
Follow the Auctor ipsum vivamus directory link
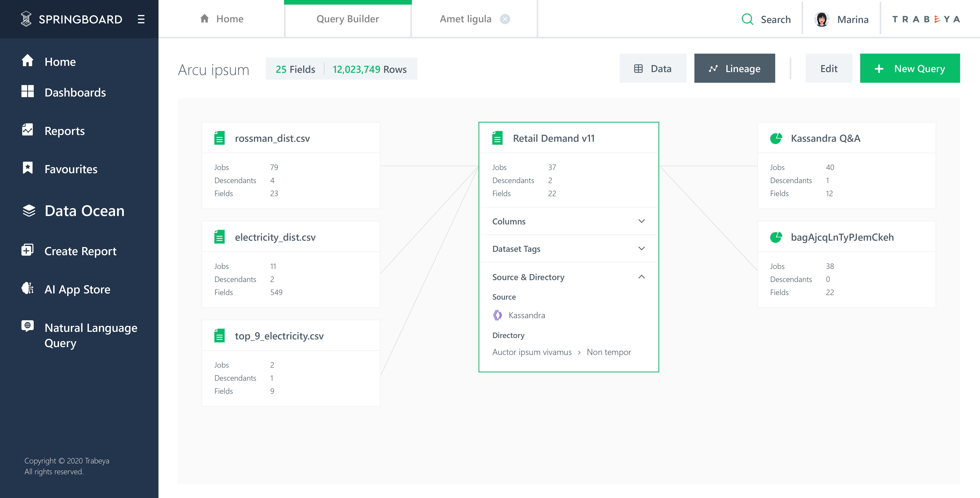532,352
